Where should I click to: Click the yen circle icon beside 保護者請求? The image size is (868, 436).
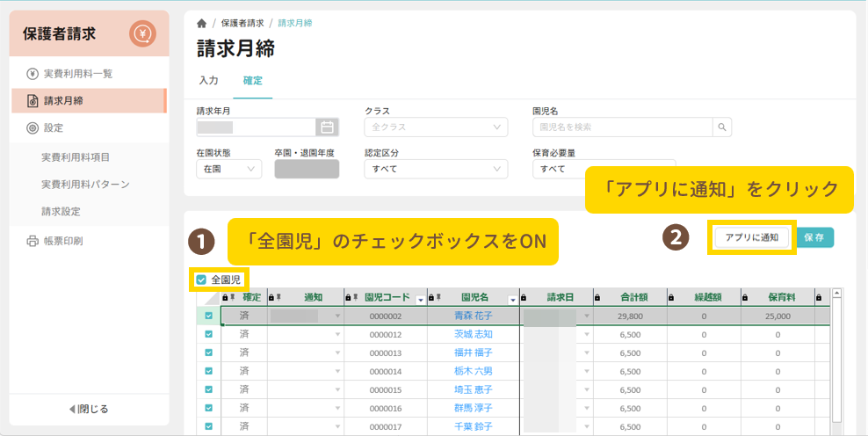pos(142,34)
